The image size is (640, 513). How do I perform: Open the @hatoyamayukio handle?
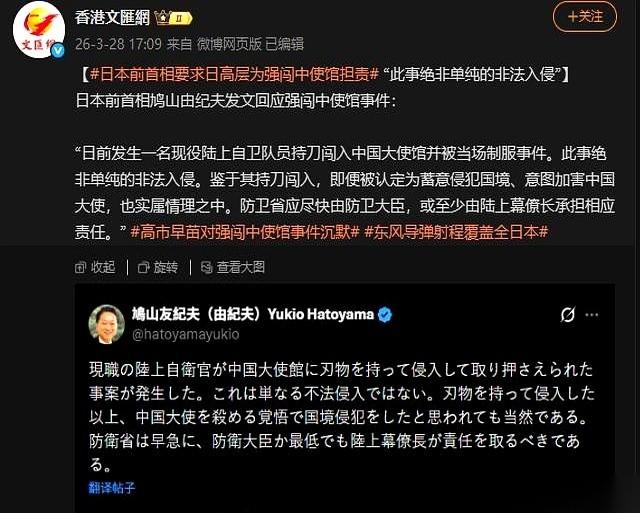[x=186, y=334]
